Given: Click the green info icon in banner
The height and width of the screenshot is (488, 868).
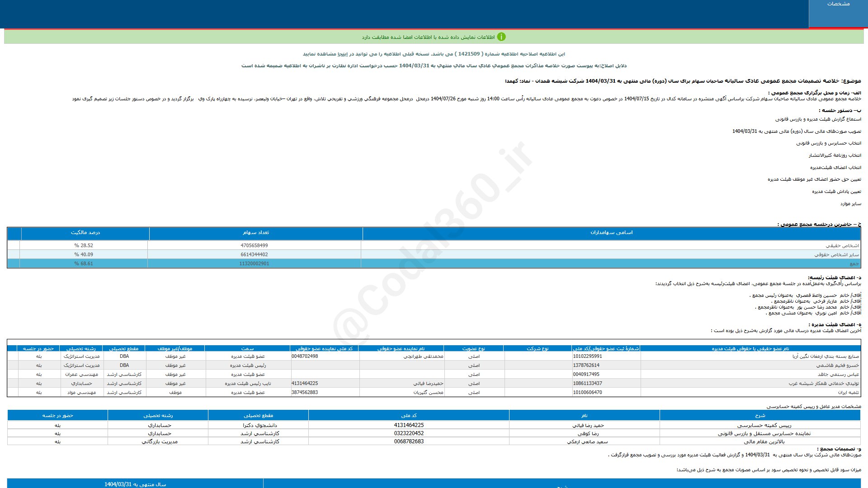Looking at the screenshot, I should click(501, 37).
